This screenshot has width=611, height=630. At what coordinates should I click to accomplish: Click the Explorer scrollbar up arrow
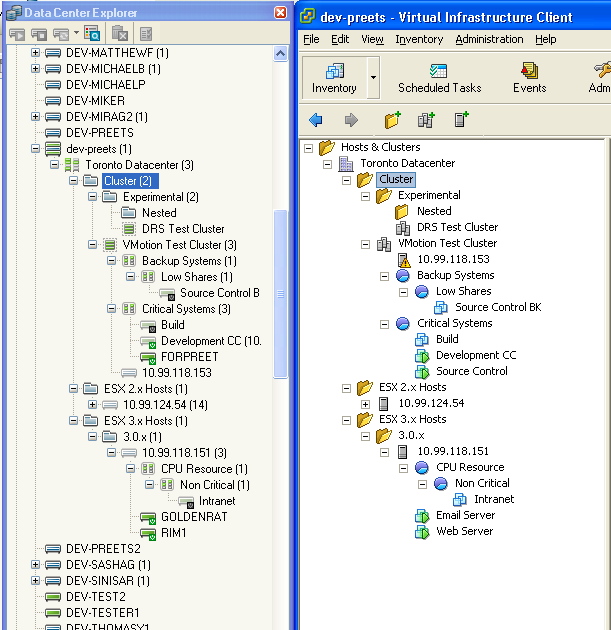coord(280,53)
